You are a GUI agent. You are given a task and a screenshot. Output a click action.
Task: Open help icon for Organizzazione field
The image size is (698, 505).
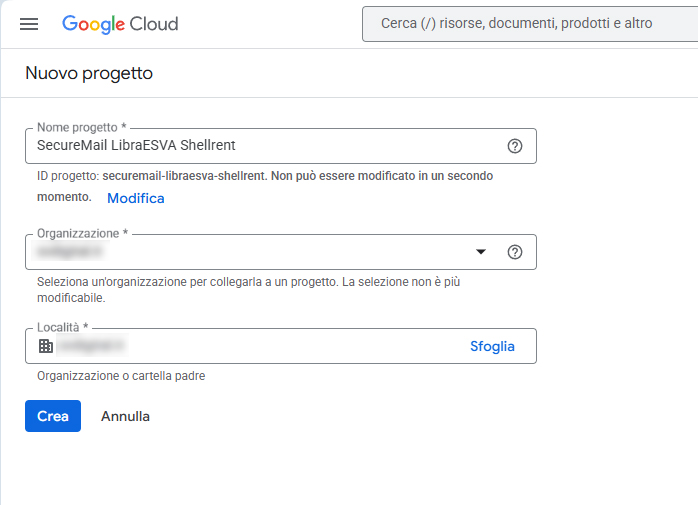[515, 252]
